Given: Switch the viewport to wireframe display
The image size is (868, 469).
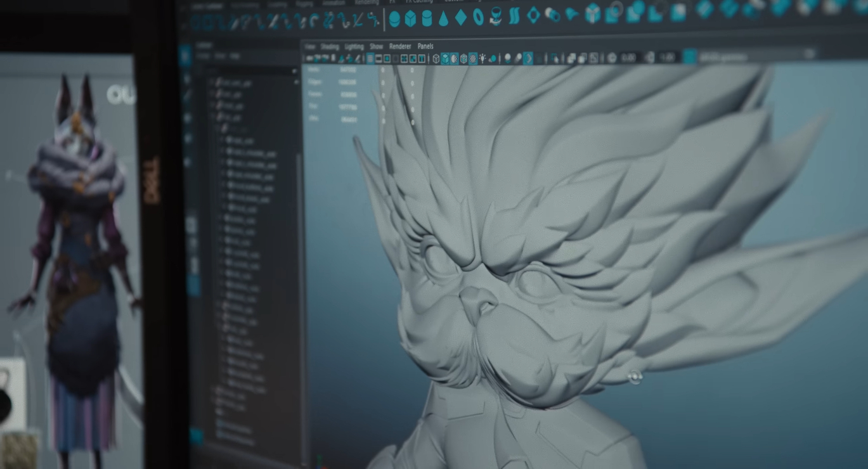Looking at the screenshot, I should click(x=436, y=59).
